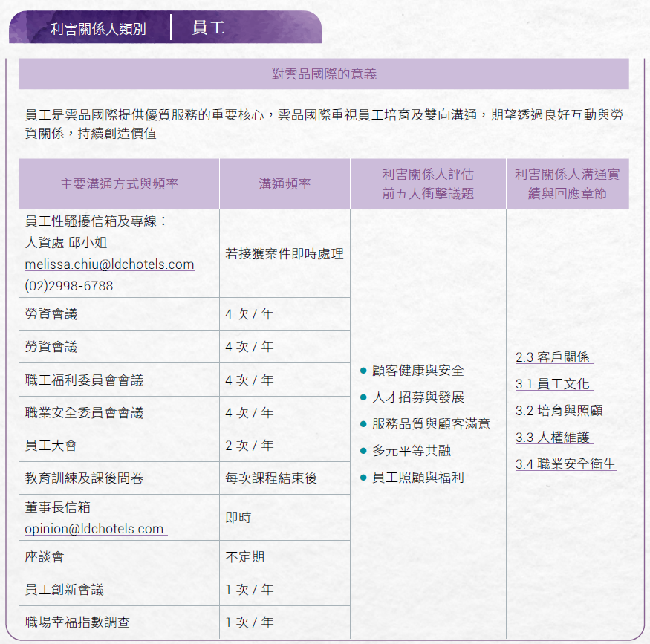Open the 3.2 培育與照顧 link
The width and height of the screenshot is (650, 644).
coord(561,411)
